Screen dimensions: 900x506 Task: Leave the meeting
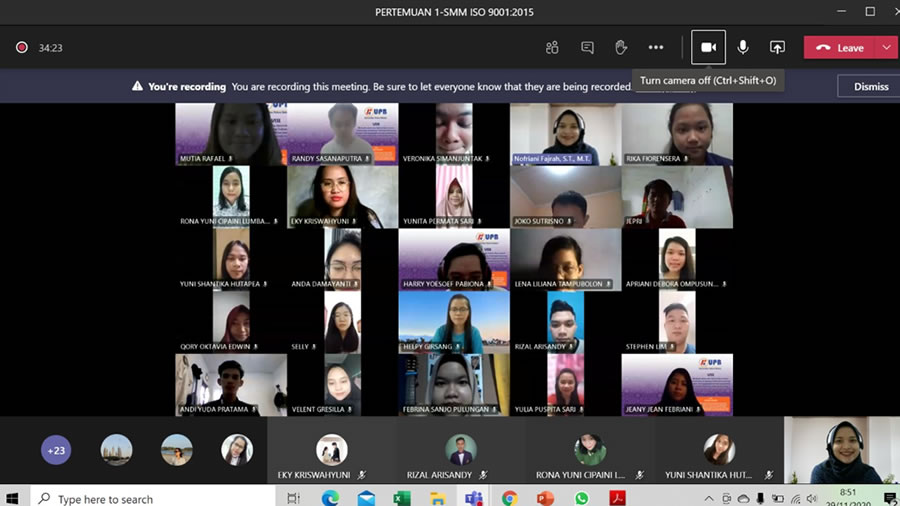click(x=840, y=47)
